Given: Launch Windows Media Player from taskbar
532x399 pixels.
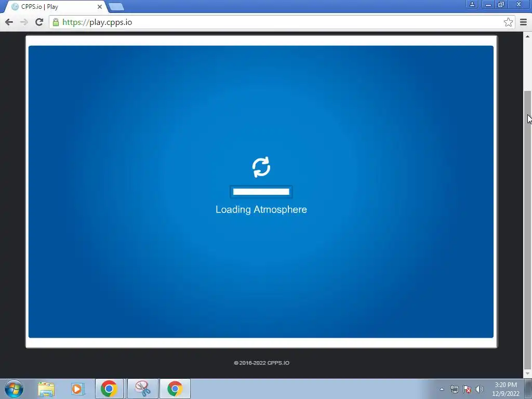Looking at the screenshot, I should 78,389.
